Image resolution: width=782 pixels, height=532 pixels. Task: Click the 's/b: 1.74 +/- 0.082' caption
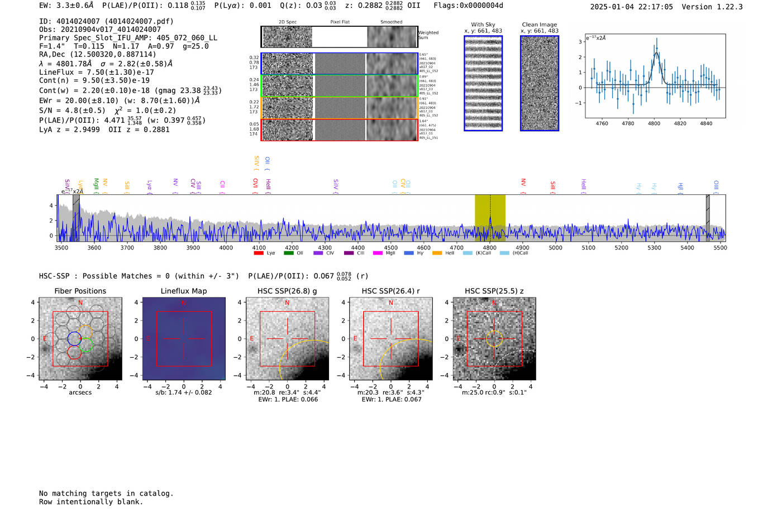pyautogui.click(x=184, y=392)
